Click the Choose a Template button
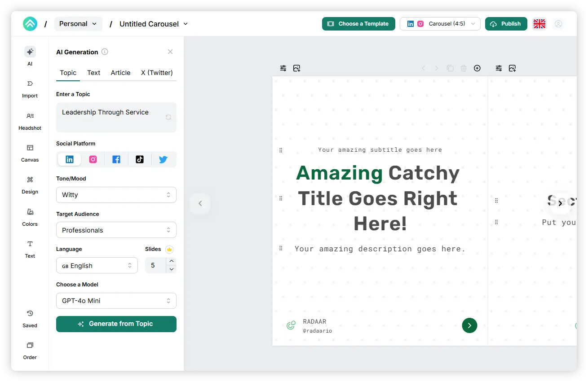 click(x=358, y=24)
